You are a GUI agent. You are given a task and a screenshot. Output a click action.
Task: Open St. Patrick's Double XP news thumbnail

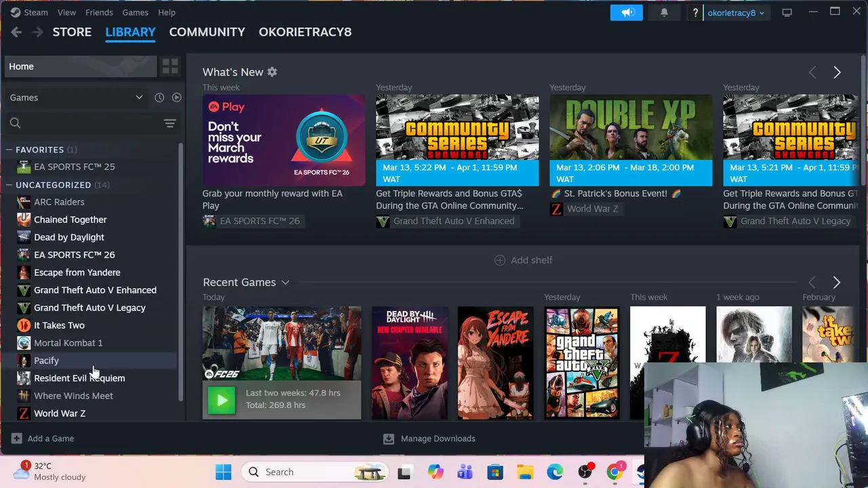coord(631,140)
